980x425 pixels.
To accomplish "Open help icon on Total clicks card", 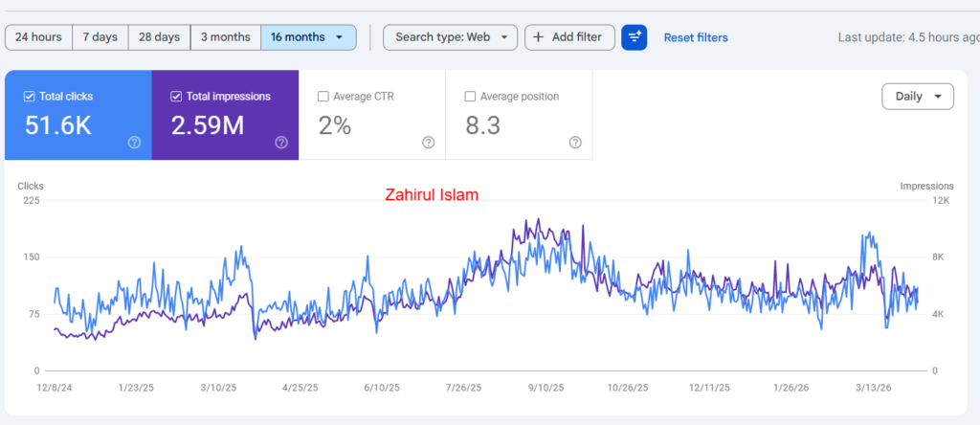I will [x=134, y=143].
